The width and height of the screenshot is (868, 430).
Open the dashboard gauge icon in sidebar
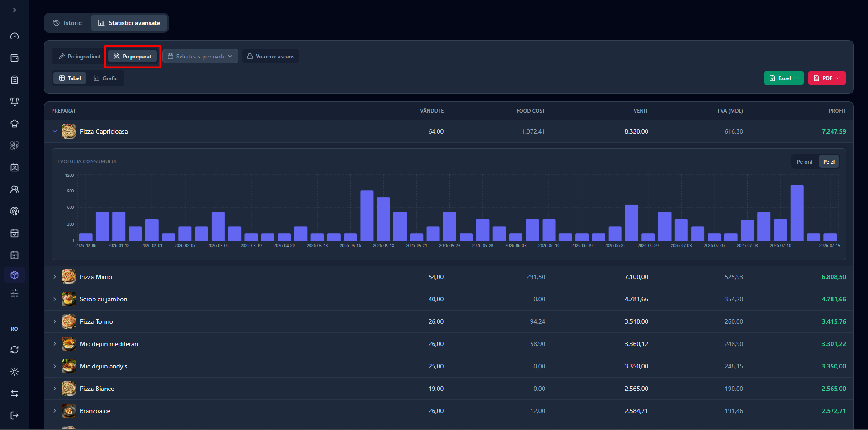[x=15, y=36]
